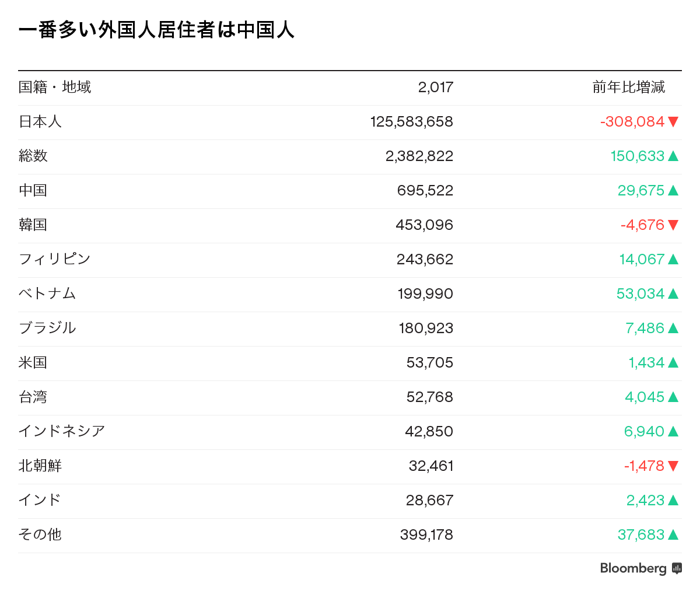Click the green up arrow in その他 row
The height and width of the screenshot is (594, 700).
673,534
